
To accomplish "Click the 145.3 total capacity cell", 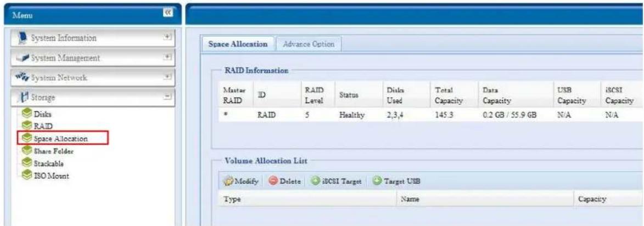I will [443, 116].
